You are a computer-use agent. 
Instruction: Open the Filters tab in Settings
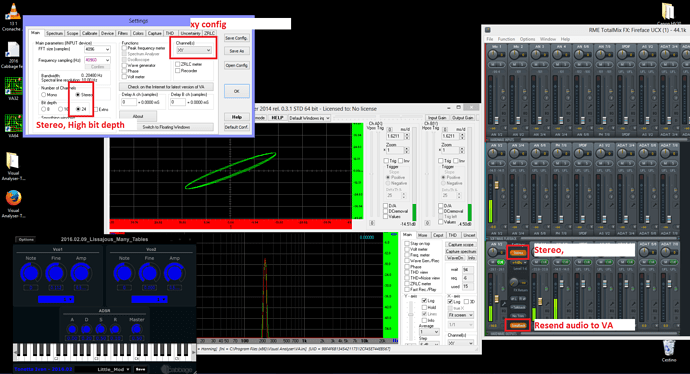[x=123, y=33]
